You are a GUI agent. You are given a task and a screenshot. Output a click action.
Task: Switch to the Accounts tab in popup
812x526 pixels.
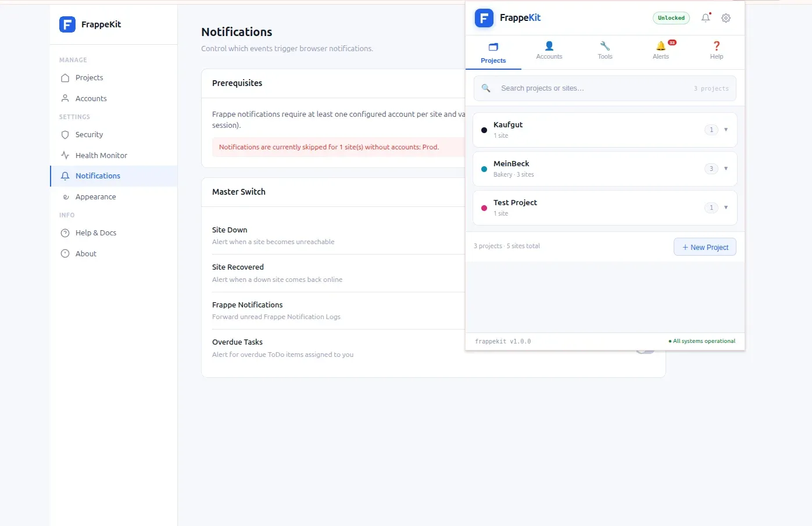pos(549,51)
